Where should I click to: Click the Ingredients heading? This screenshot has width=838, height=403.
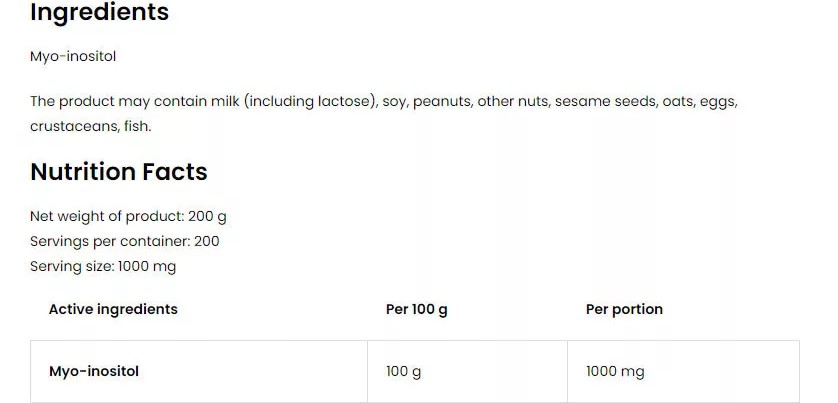pyautogui.click(x=99, y=12)
